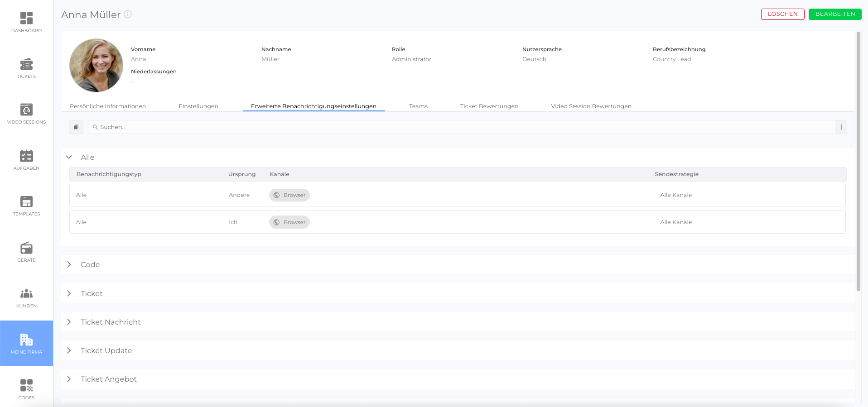Image resolution: width=868 pixels, height=407 pixels.
Task: Click the Löschen button
Action: (x=782, y=14)
